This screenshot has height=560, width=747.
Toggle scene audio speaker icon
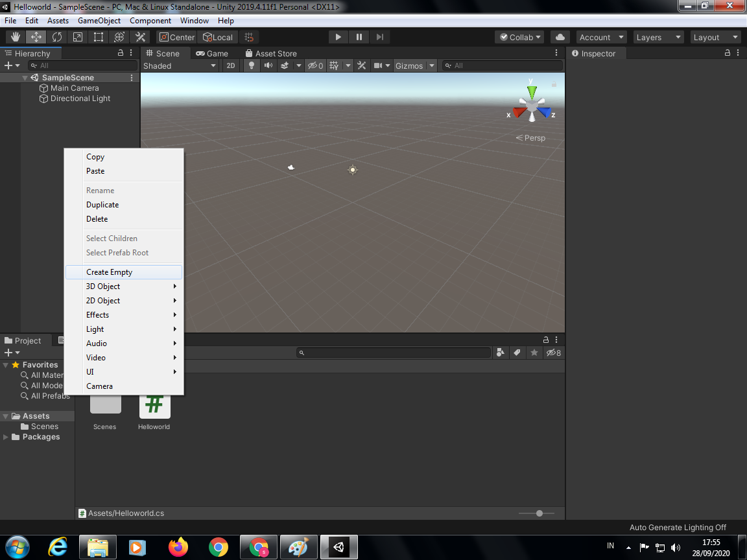(x=268, y=65)
